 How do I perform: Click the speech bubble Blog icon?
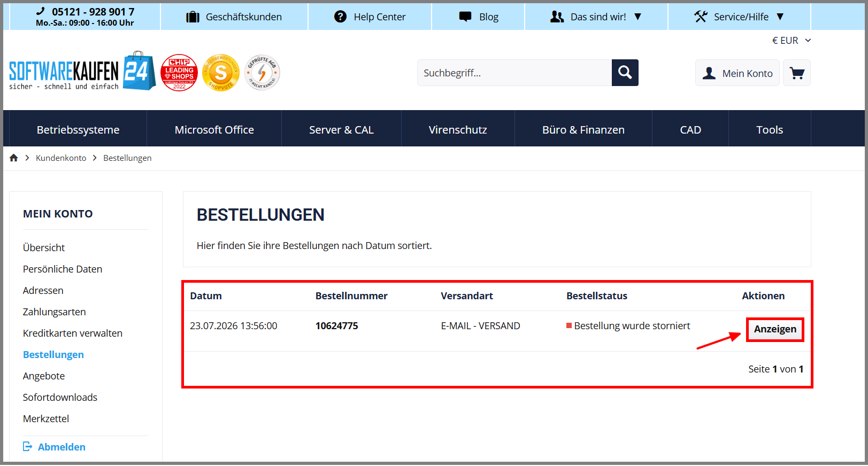click(465, 17)
